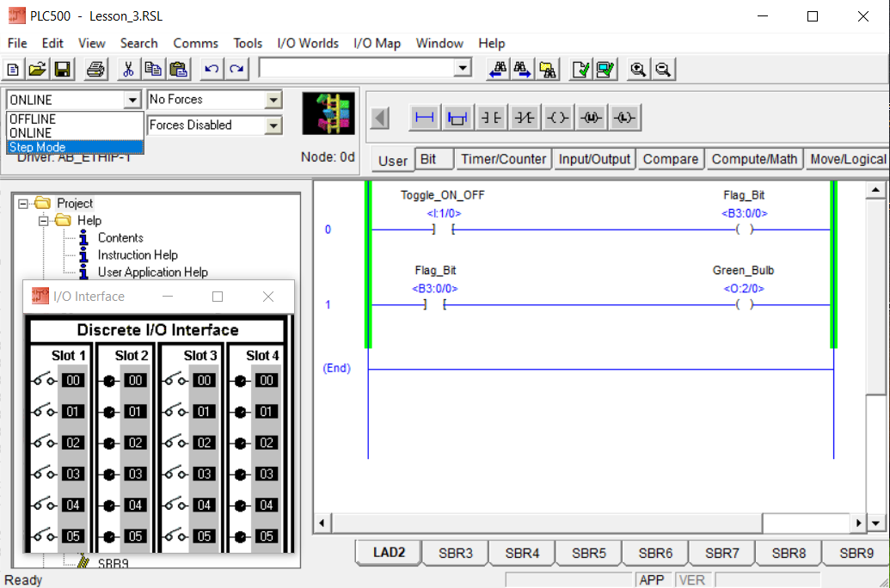This screenshot has height=588, width=890.
Task: Click the Redo arrow icon
Action: pos(236,70)
